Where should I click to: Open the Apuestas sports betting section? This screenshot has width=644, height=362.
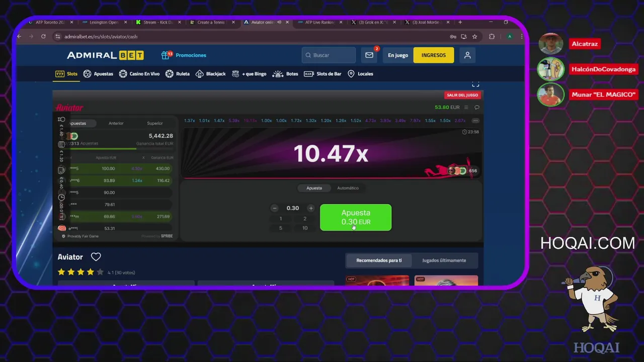98,74
